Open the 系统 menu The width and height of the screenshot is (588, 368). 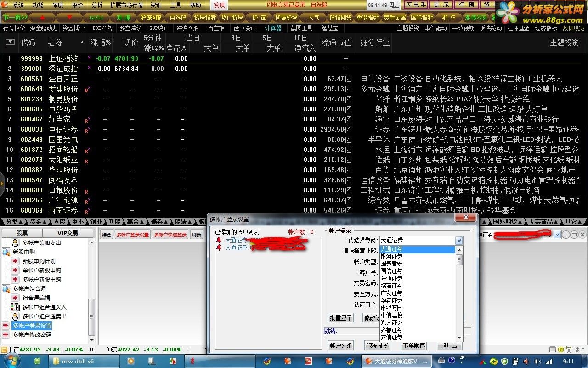[18, 5]
